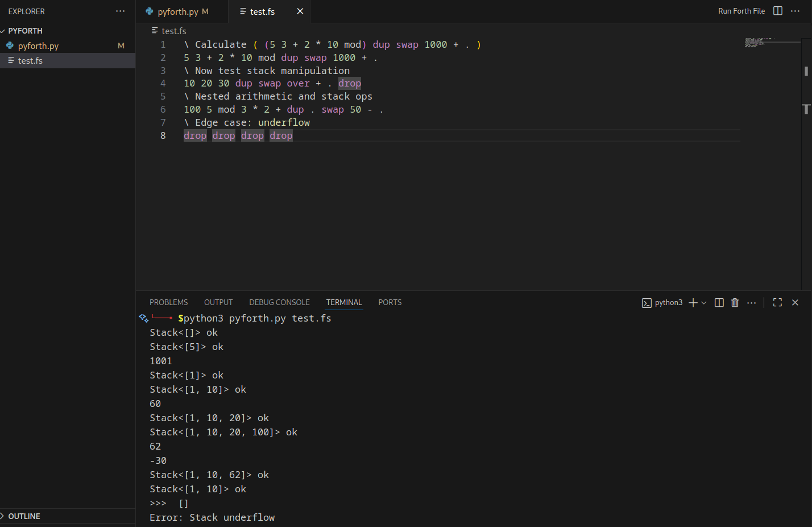
Task: Close the bottom panel
Action: (795, 303)
